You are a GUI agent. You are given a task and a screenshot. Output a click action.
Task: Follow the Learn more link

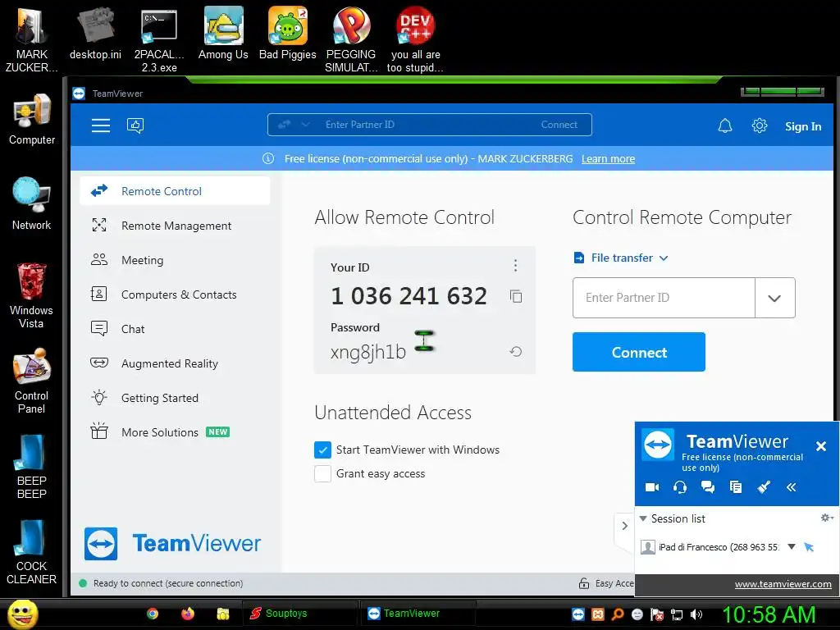tap(608, 158)
